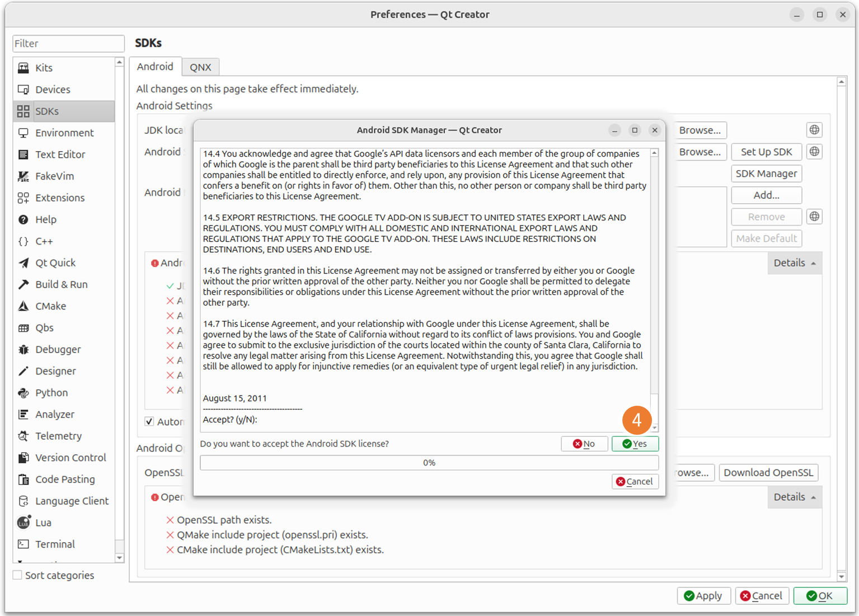The image size is (859, 616).
Task: Open JDK location web link globe icon
Action: click(814, 130)
